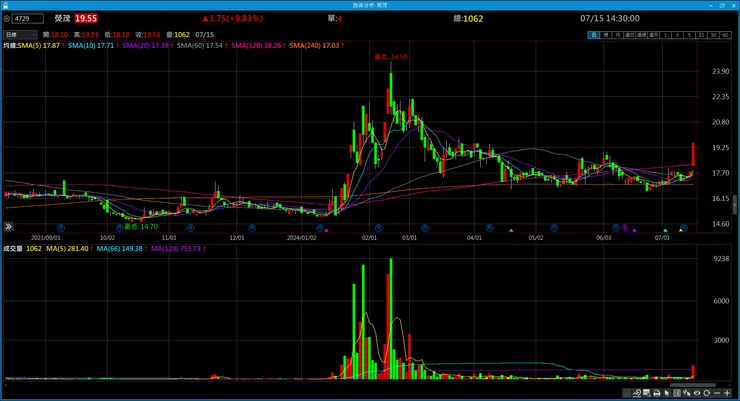Click the 9238 volume axis value
Image resolution: width=740 pixels, height=401 pixels.
click(721, 259)
